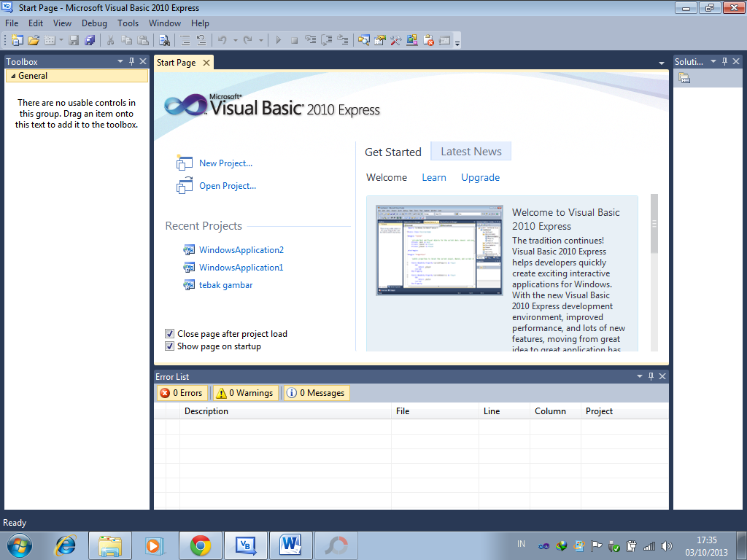
Task: Open recent project WindowsApplication2
Action: click(241, 250)
